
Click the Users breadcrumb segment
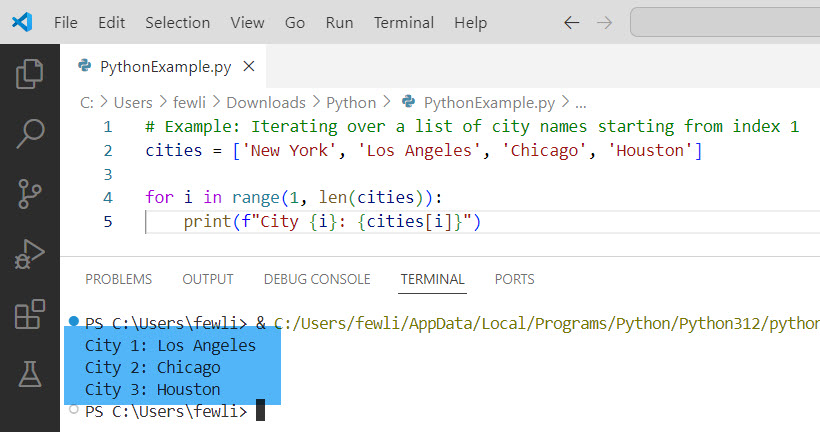[133, 103]
